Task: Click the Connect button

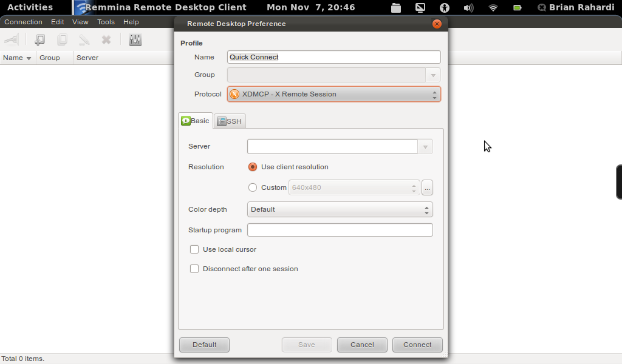Action: (417, 345)
